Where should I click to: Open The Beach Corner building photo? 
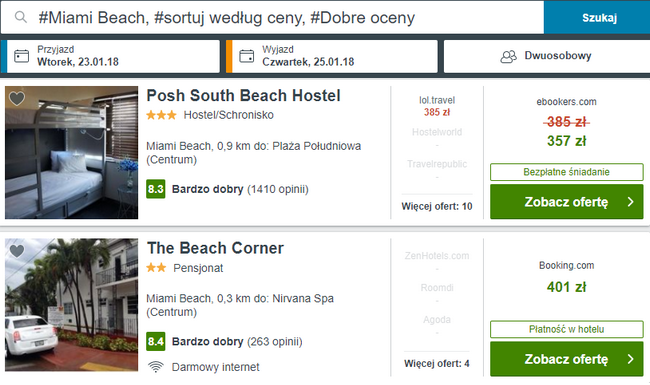coord(72,305)
